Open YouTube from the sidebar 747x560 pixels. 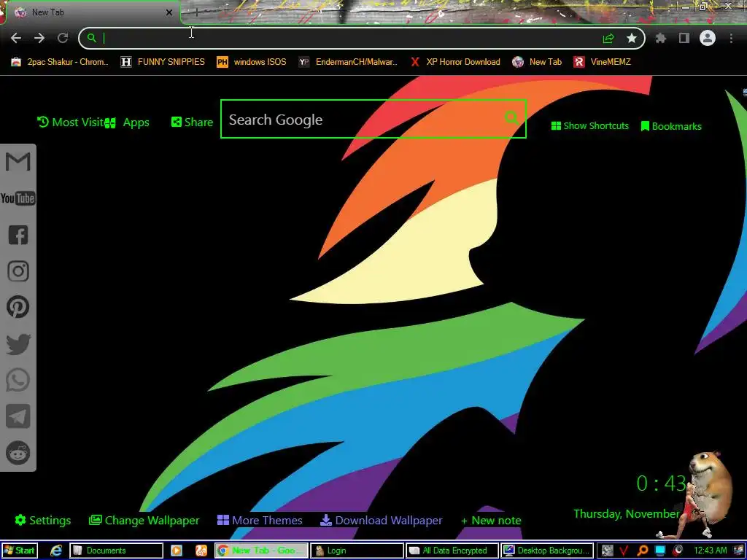click(18, 198)
